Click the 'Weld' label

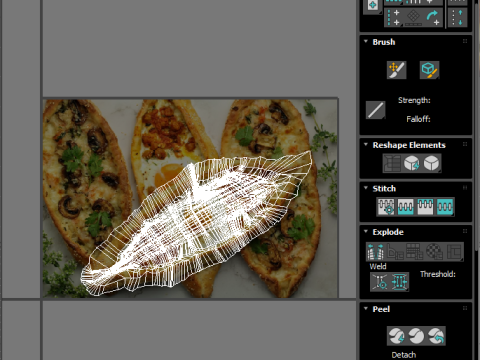pos(378,266)
